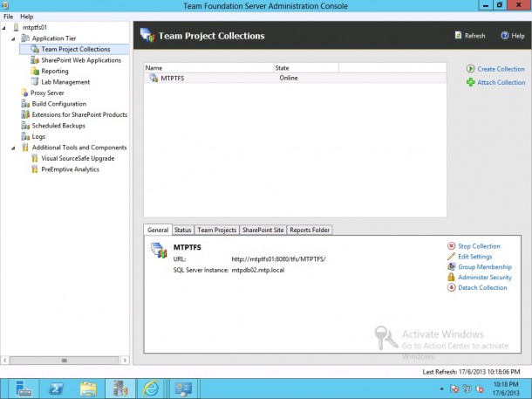Screen dimensions: 532x399
Task: Open PreEmptive Analytics node
Action: pyautogui.click(x=71, y=169)
